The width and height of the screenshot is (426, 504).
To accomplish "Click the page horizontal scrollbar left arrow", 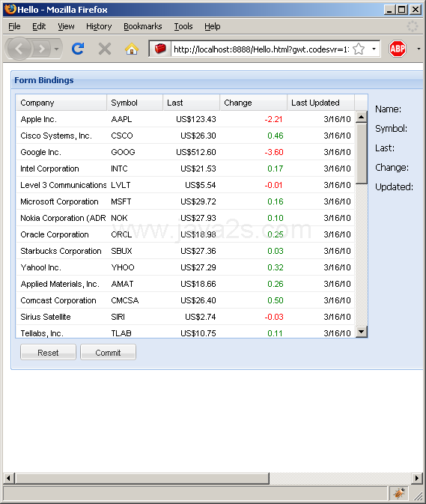I will click(x=8, y=479).
